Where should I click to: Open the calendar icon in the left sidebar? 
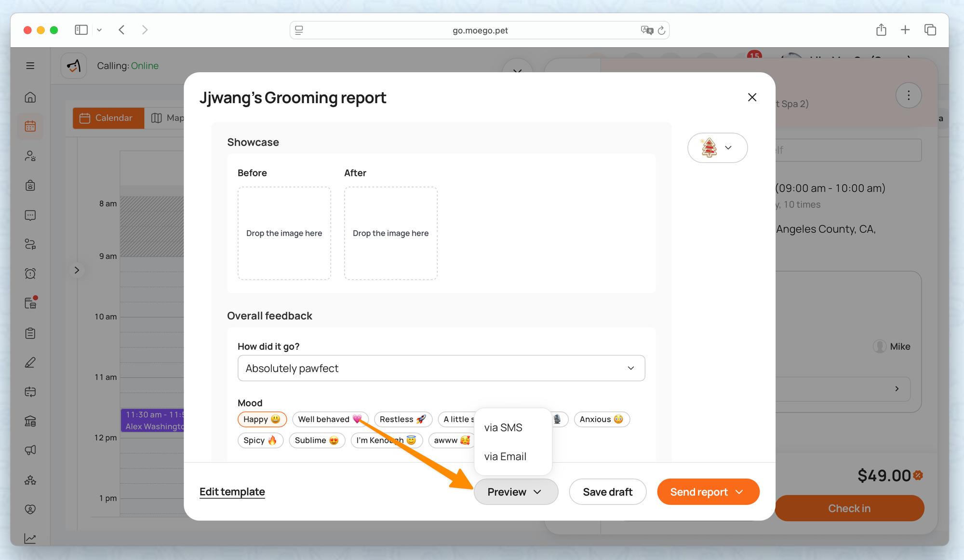click(x=30, y=126)
